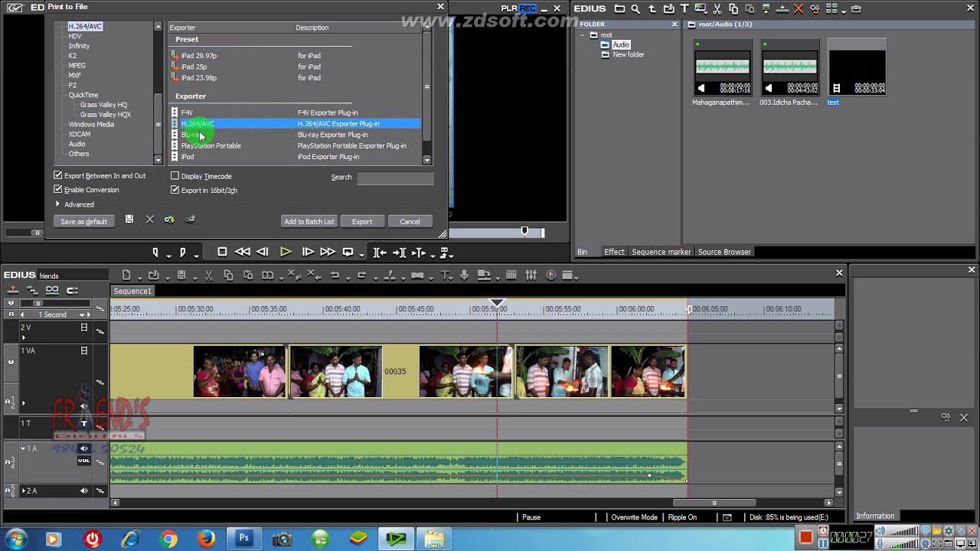
Task: Select the Sequence1 timeline tab
Action: coord(132,291)
